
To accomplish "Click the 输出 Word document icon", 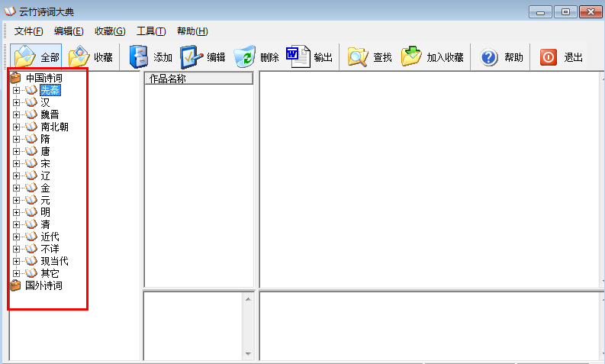I will (298, 56).
